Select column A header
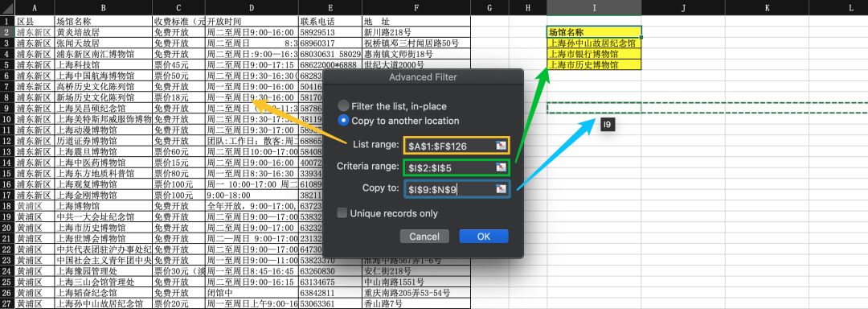 coord(35,8)
